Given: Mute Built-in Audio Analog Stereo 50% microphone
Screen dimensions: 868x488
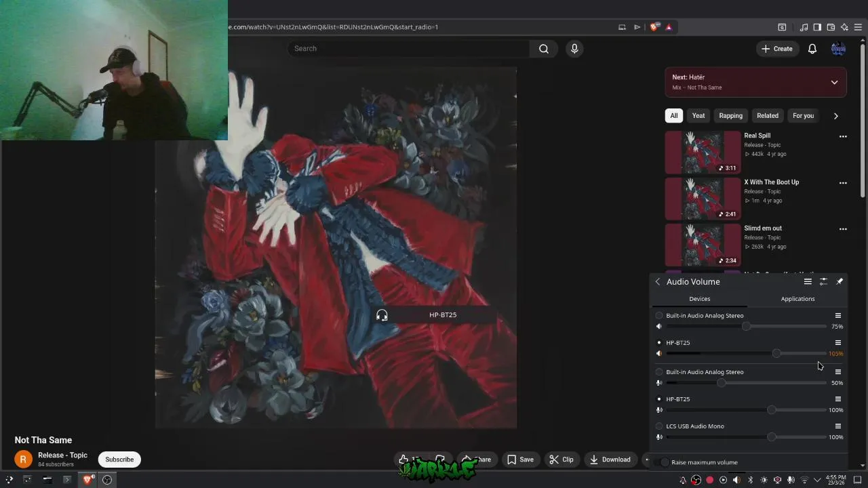Looking at the screenshot, I should 659,383.
